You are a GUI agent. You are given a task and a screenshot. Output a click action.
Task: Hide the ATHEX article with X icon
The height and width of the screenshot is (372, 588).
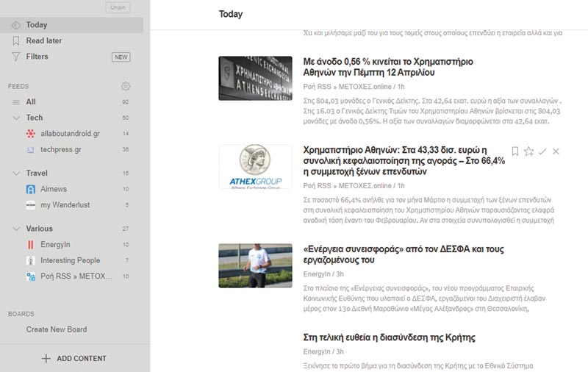point(556,151)
